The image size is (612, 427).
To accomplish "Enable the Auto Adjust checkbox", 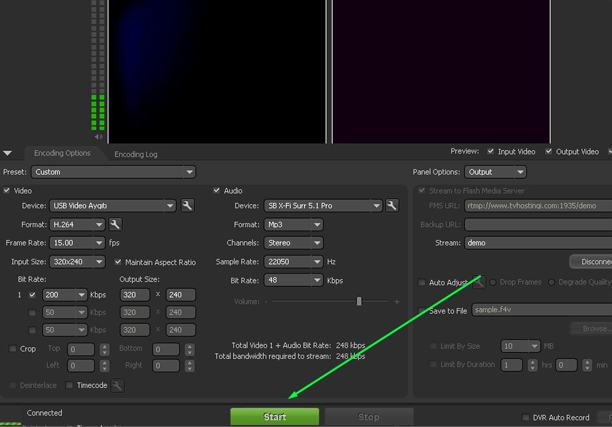I will tap(422, 282).
